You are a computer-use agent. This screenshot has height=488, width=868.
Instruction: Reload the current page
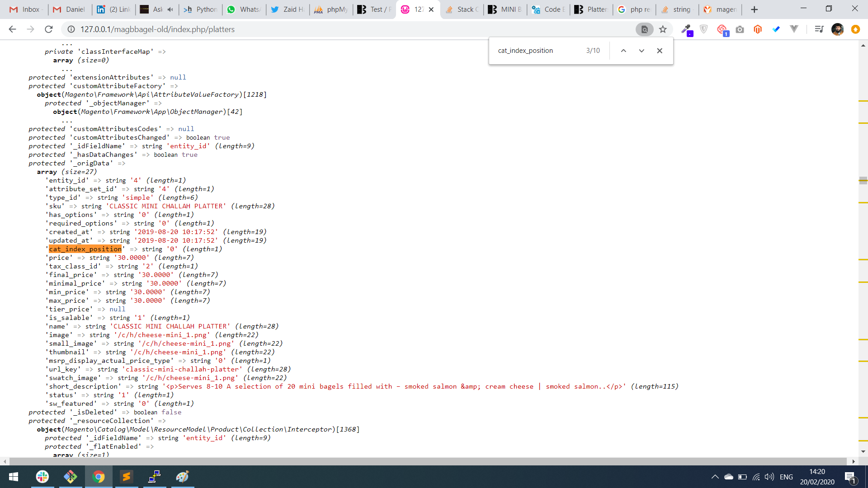[49, 29]
